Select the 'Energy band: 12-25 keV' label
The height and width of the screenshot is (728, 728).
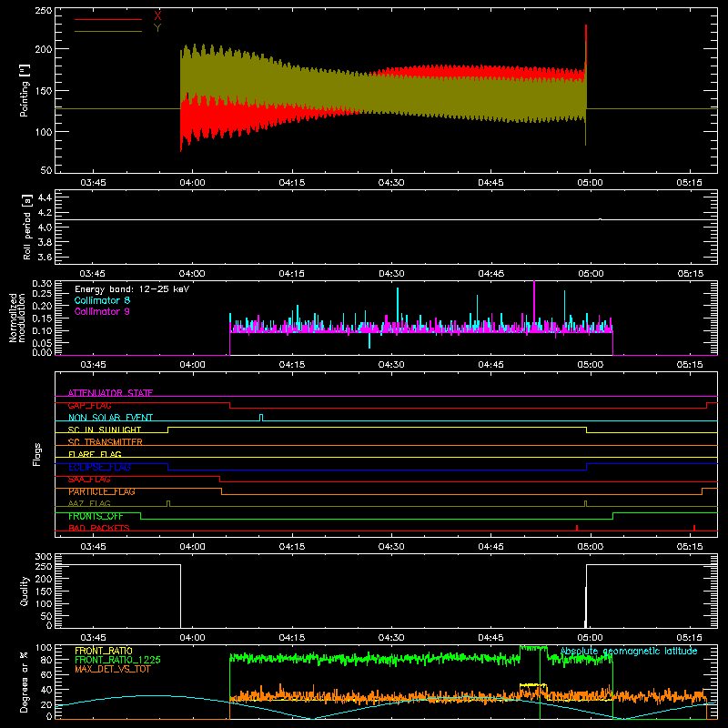132,289
